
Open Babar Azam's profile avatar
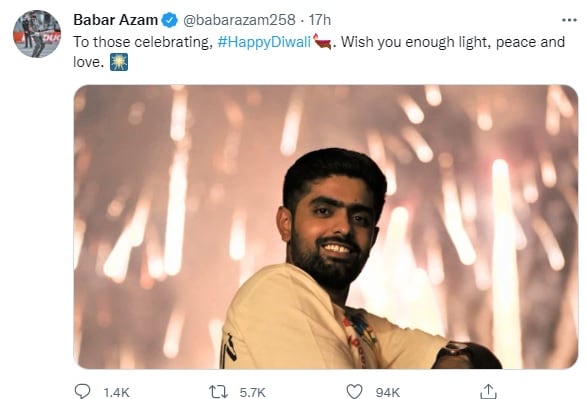click(37, 34)
